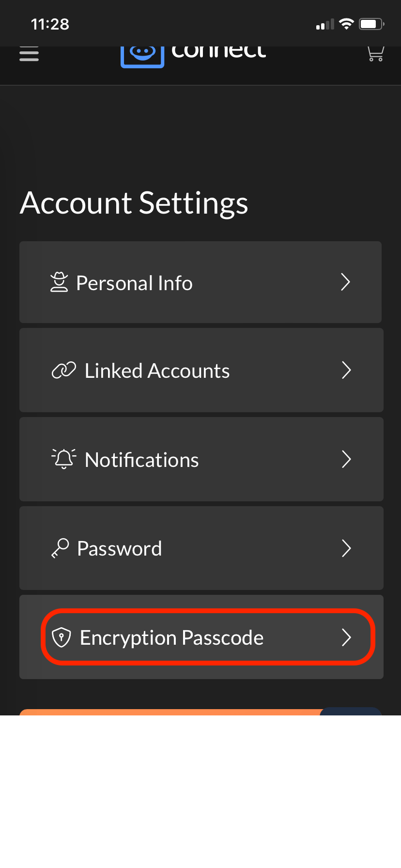Open the navigation hamburger menu
401x868 pixels.
(x=29, y=53)
